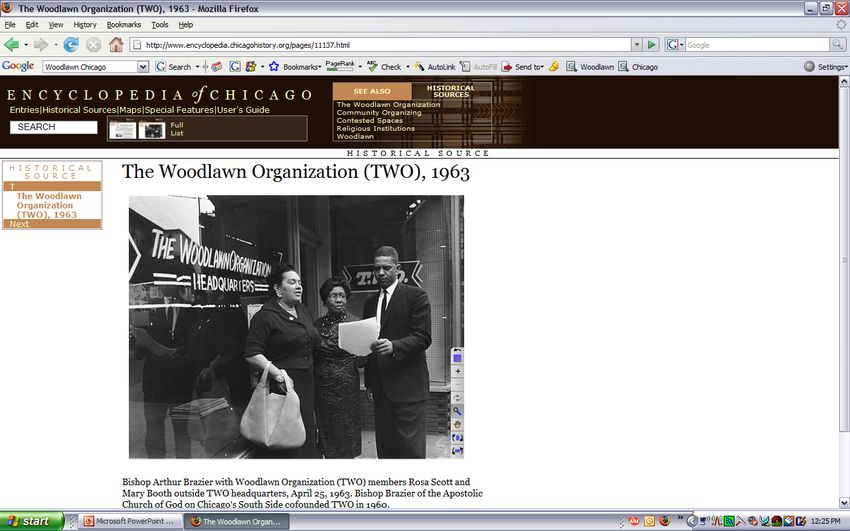
Task: Follow 'Contested Spaces' see-also link
Action: tap(370, 120)
